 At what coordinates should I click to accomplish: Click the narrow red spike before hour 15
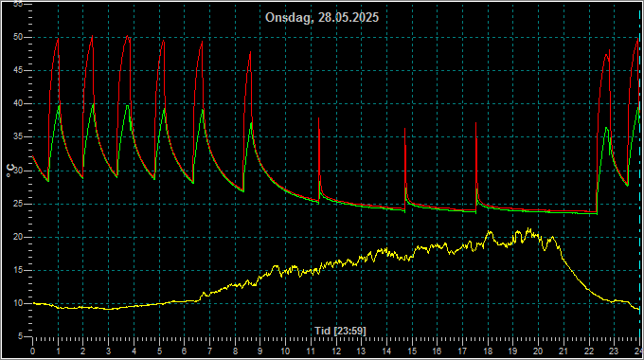405,129
